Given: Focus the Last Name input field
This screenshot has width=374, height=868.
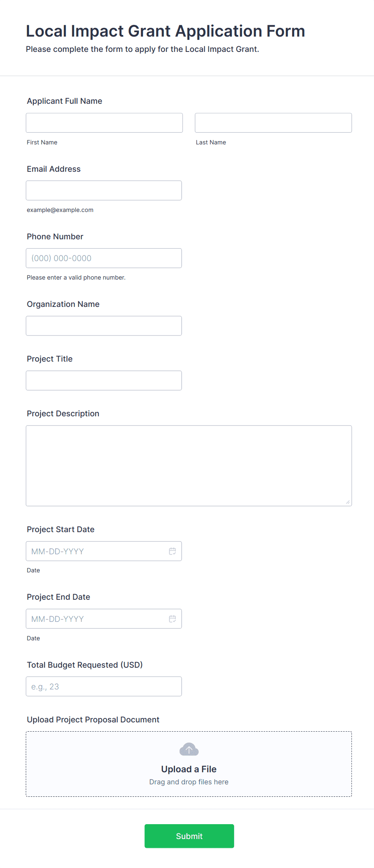Looking at the screenshot, I should pyautogui.click(x=273, y=123).
